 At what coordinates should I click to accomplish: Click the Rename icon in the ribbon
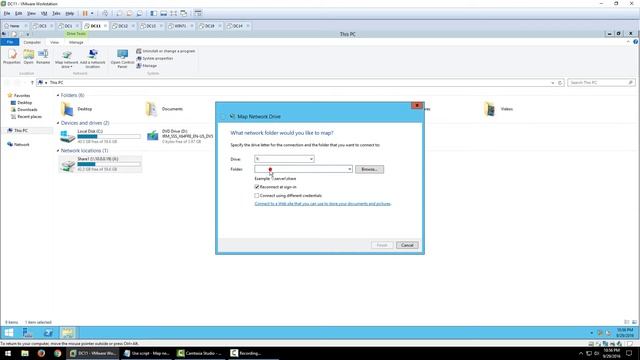coord(43,54)
